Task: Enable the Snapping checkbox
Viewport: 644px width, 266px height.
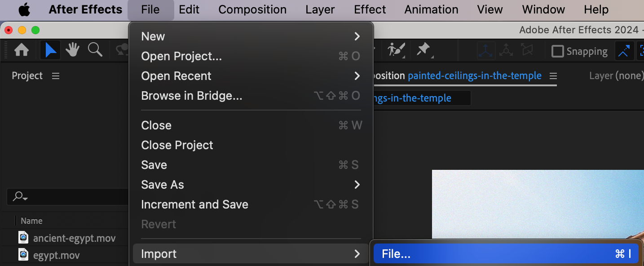Action: 557,51
